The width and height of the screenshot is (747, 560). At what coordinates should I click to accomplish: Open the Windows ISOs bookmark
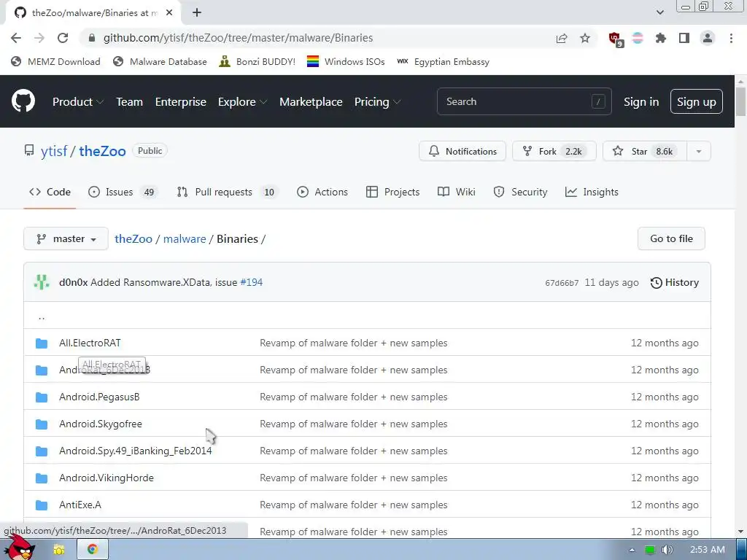tap(346, 61)
